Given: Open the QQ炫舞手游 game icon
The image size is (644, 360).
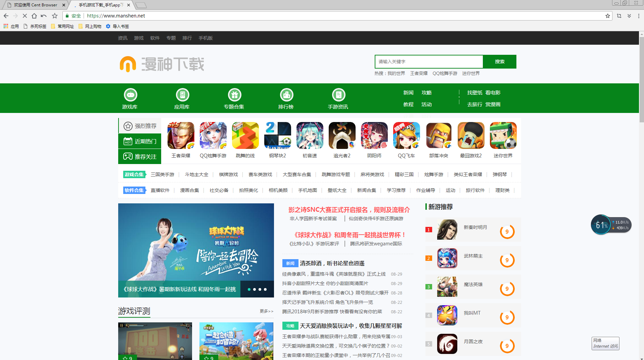Looking at the screenshot, I should [x=213, y=135].
